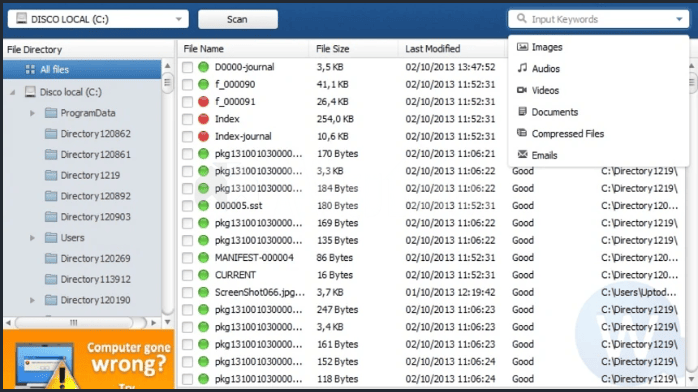This screenshot has width=698, height=392.
Task: Collapse the Disco local (C:) tree node
Action: (13, 92)
